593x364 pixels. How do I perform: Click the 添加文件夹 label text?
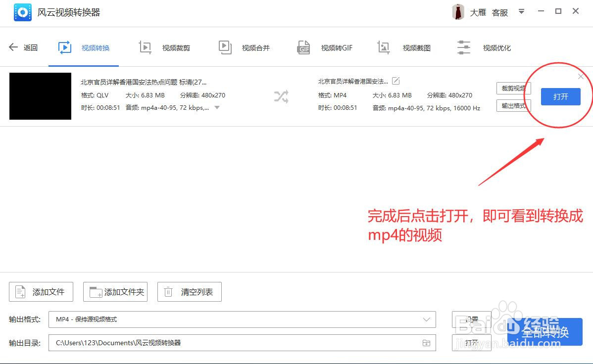click(x=124, y=292)
